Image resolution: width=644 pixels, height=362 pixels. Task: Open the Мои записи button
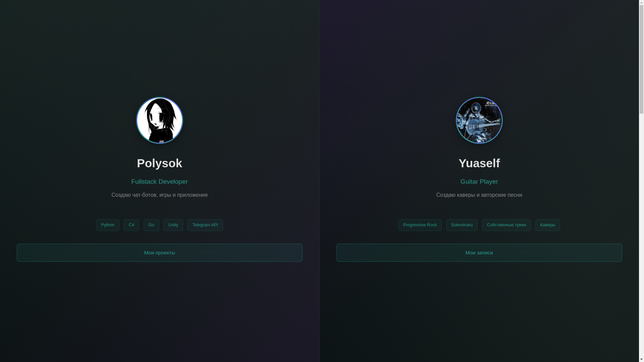tap(479, 253)
